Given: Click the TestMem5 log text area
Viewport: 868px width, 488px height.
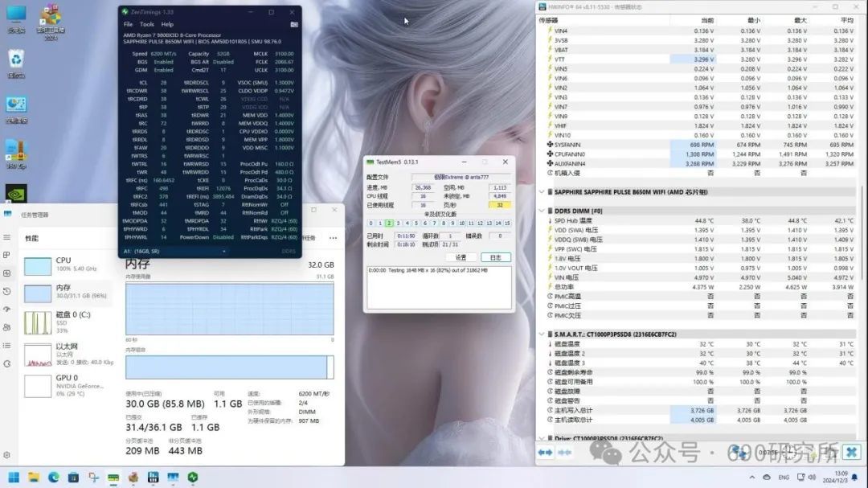Looking at the screenshot, I should point(439,287).
